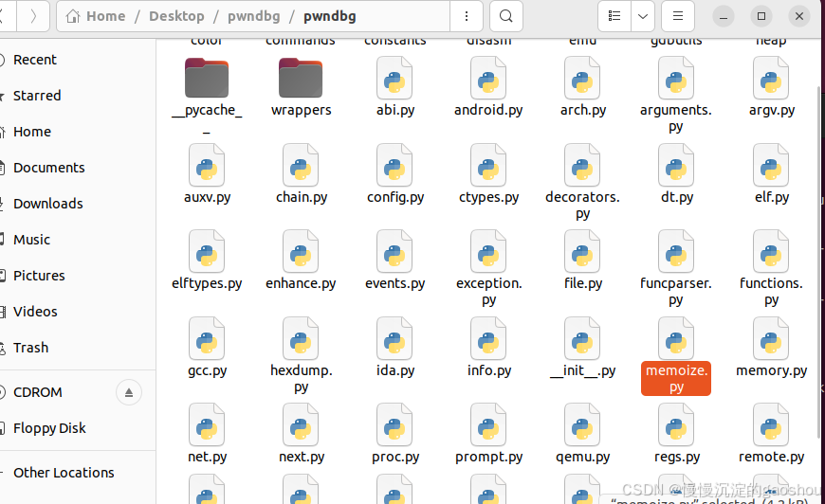
Task: Open Recent in the sidebar
Action: (78, 60)
